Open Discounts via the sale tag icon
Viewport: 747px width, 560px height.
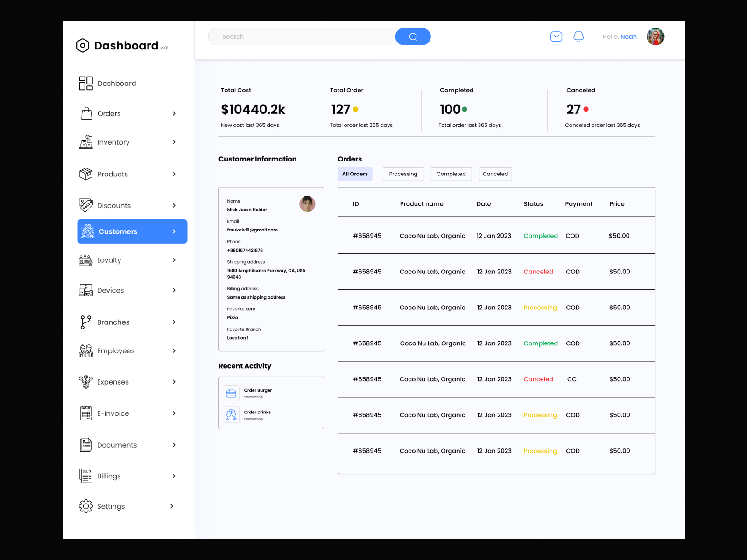pos(86,205)
